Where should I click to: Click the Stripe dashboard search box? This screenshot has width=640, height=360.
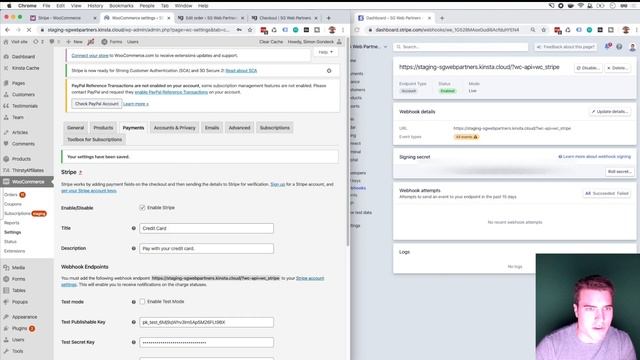(461, 47)
